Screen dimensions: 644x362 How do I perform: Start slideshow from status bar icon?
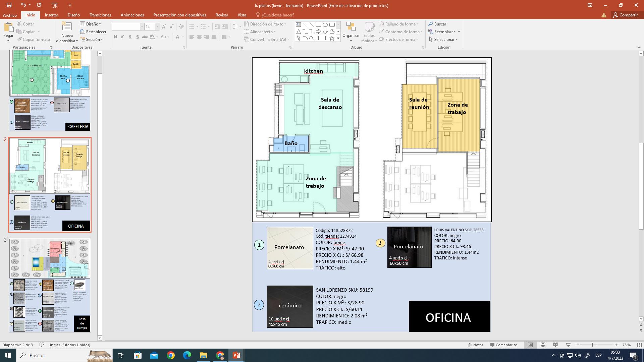tap(568, 345)
